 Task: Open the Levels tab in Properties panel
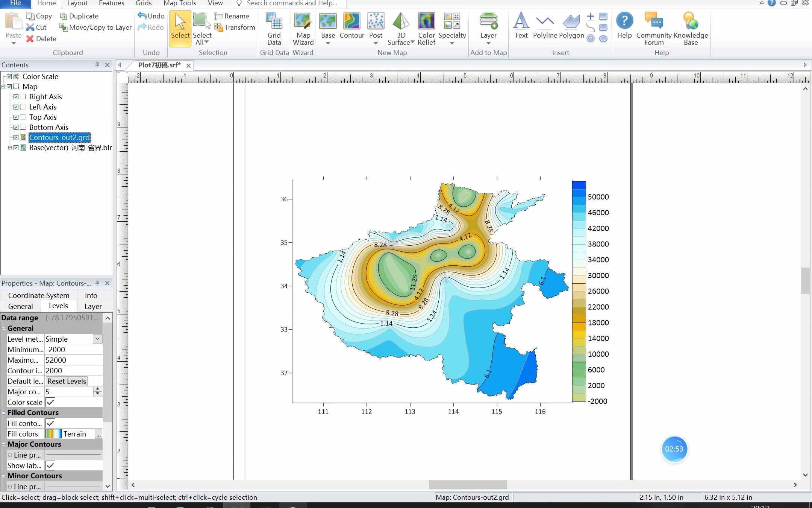click(x=58, y=306)
